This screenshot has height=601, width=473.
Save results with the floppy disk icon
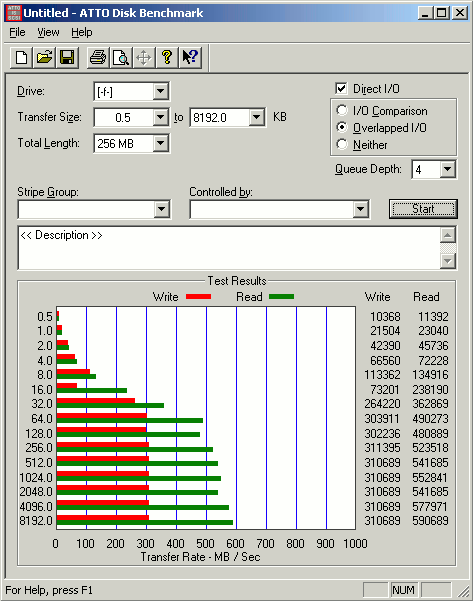click(67, 58)
